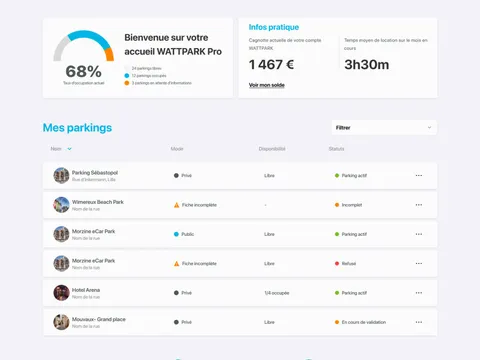This screenshot has width=480, height=360.
Task: Click the 1 467 € balance amount
Action: pyautogui.click(x=271, y=65)
